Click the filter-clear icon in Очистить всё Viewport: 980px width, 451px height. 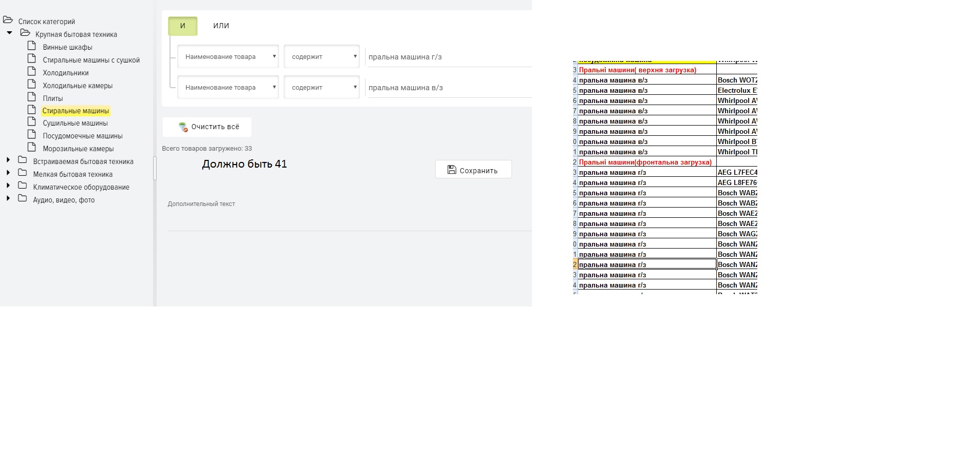coord(183,127)
